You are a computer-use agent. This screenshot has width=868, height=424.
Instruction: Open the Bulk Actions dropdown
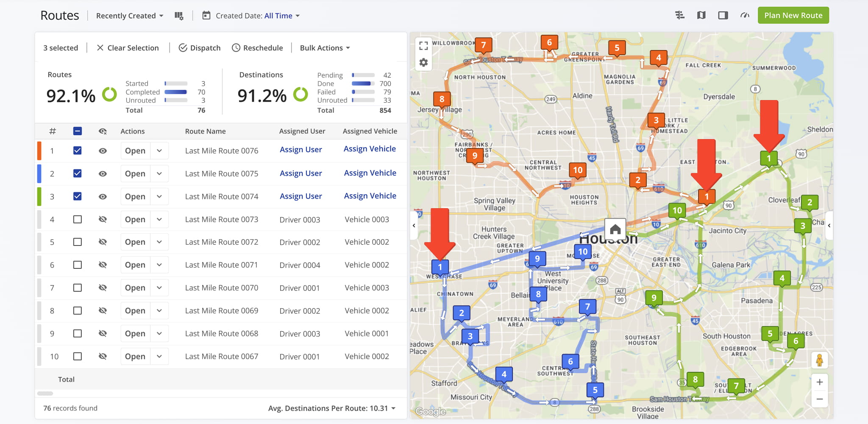tap(325, 48)
